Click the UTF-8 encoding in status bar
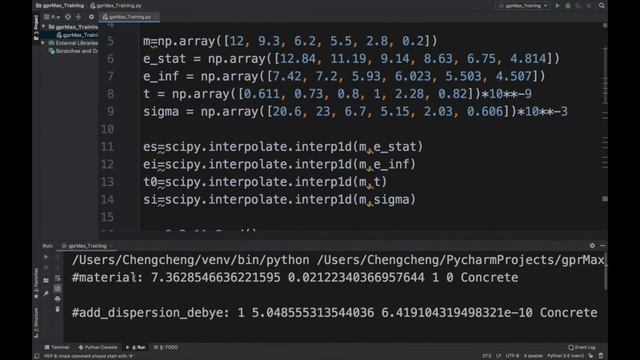The image size is (640, 360). point(512,356)
